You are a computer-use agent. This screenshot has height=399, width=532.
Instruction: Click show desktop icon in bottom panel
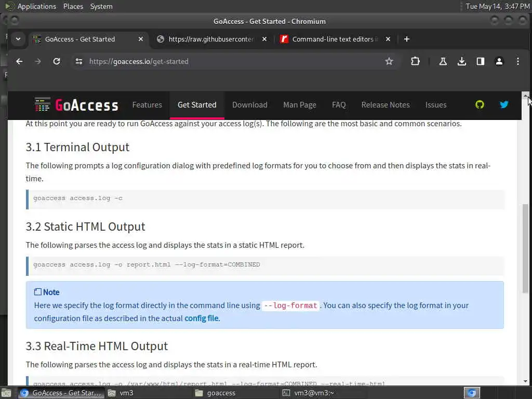[6, 393]
